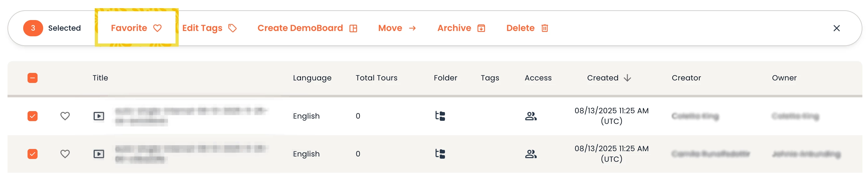Open the first row folder tree icon
This screenshot has height=174, width=868.
pos(440,116)
